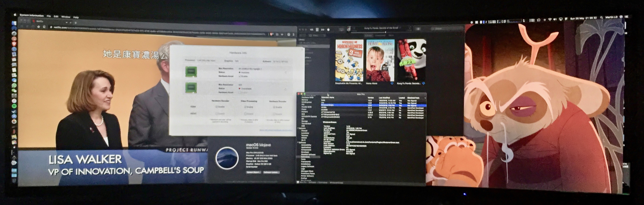Screen dimensions: 644x205
Task: Toggle H264 Hardware Encoder Enable checkbox
Action: pyautogui.click(x=274, y=107)
